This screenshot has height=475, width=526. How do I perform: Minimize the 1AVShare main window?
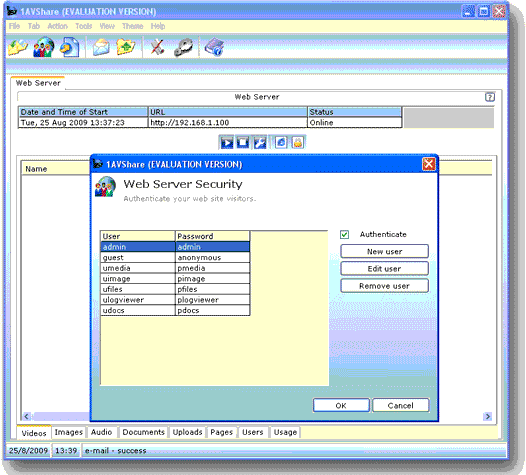[468, 11]
